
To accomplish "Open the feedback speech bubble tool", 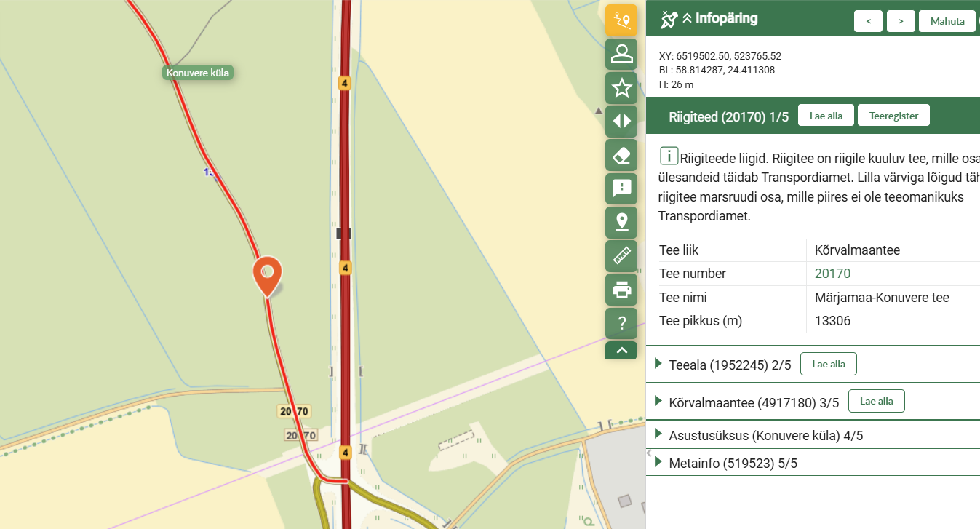I will pyautogui.click(x=621, y=188).
